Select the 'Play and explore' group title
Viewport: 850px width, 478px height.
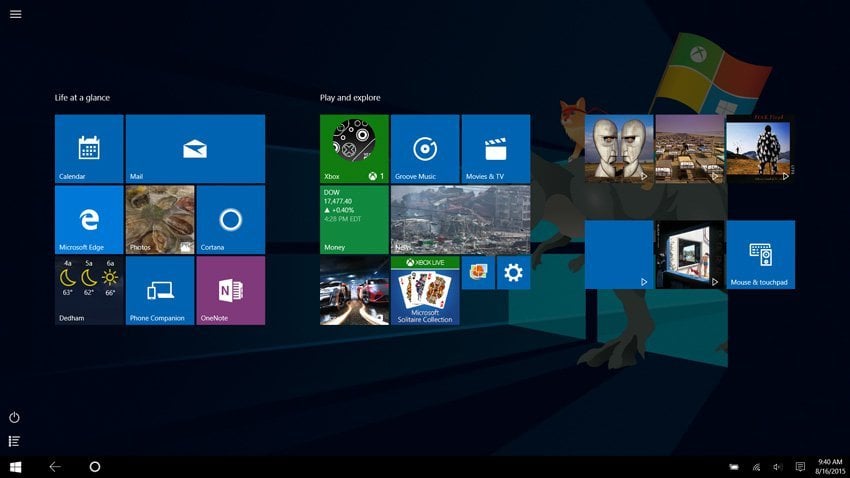350,98
